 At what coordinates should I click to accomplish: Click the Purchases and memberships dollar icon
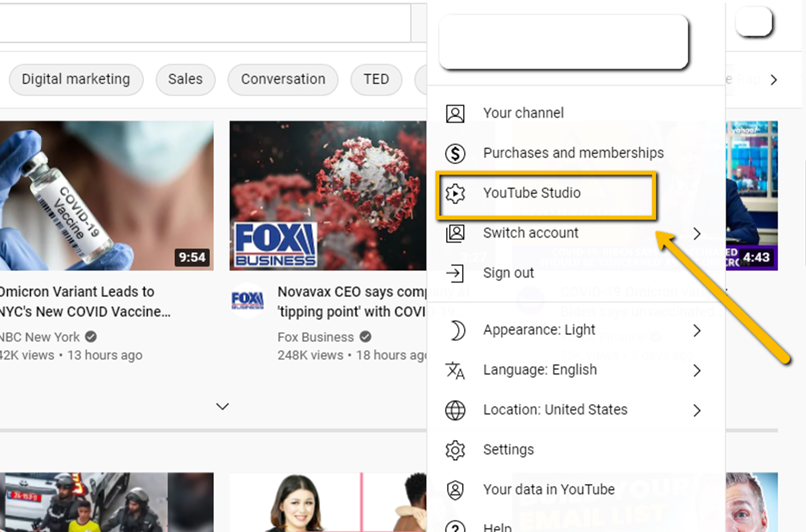(455, 153)
